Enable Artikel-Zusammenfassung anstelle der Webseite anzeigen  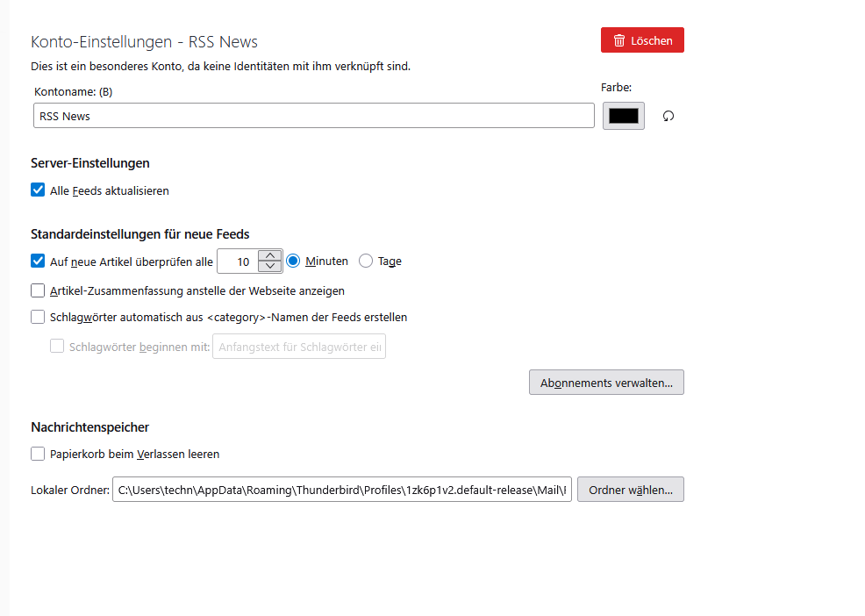pyautogui.click(x=38, y=290)
